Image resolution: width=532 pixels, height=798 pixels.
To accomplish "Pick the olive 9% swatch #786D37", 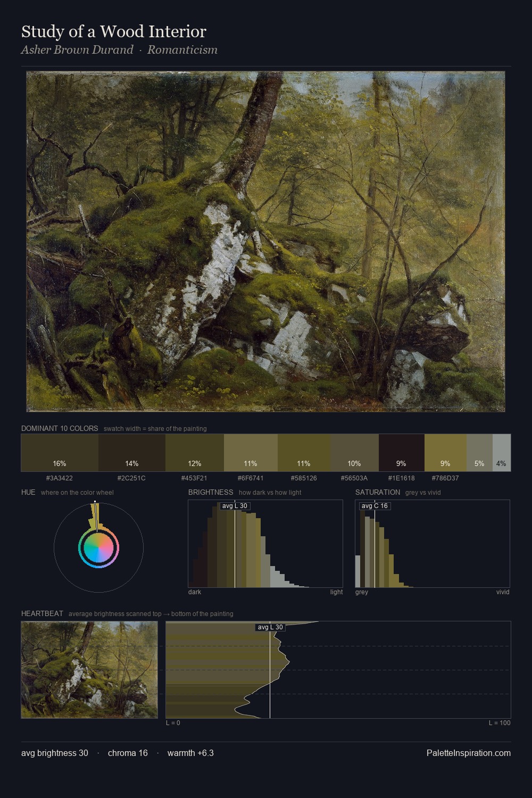I will click(445, 453).
